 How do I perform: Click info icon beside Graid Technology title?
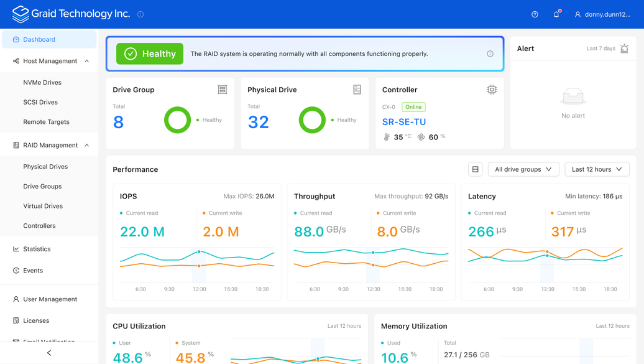(x=140, y=14)
